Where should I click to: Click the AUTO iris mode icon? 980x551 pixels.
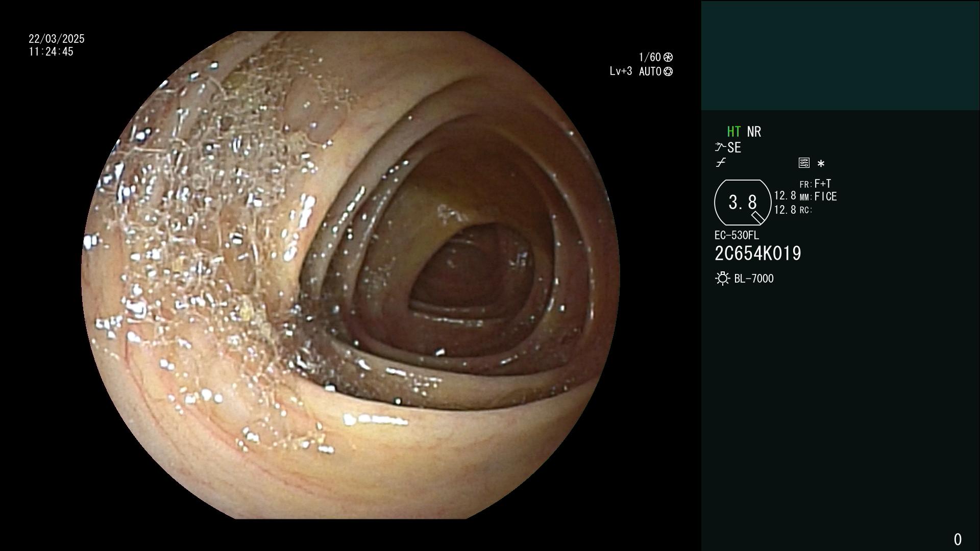[x=668, y=71]
